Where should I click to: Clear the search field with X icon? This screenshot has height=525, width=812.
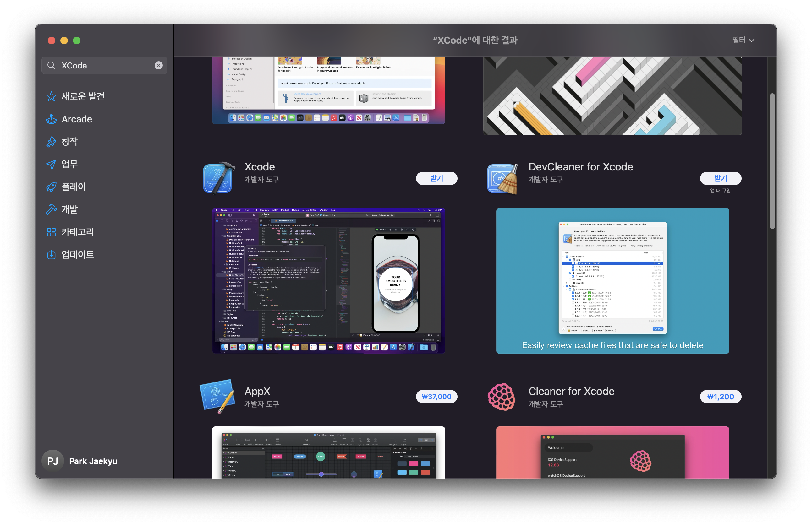click(159, 65)
